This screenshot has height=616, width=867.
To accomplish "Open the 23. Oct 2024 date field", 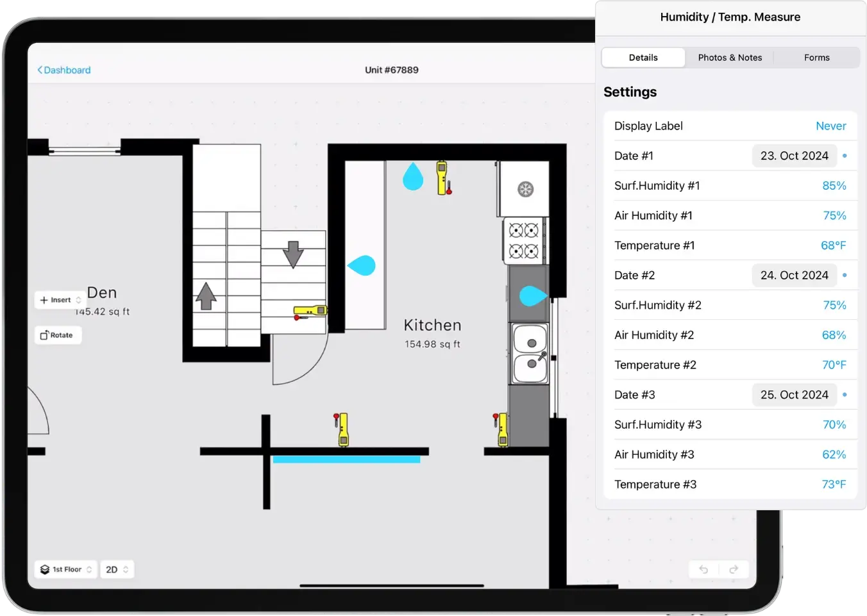I will coord(794,156).
